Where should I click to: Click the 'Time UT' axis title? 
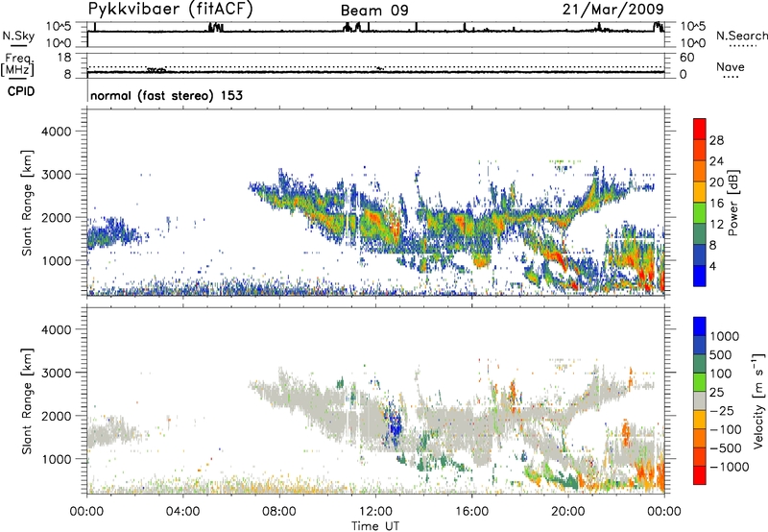tap(375, 526)
